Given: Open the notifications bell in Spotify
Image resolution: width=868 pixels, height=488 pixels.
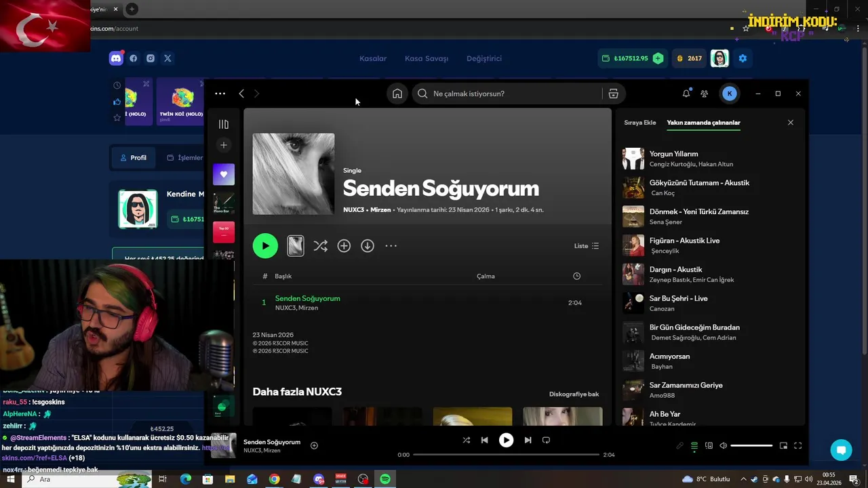Looking at the screenshot, I should (686, 94).
